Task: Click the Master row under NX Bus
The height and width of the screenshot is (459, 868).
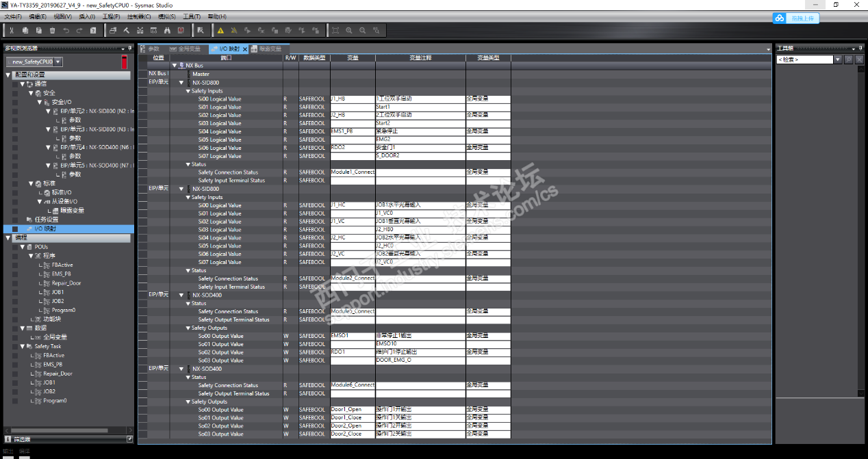Action: click(201, 74)
